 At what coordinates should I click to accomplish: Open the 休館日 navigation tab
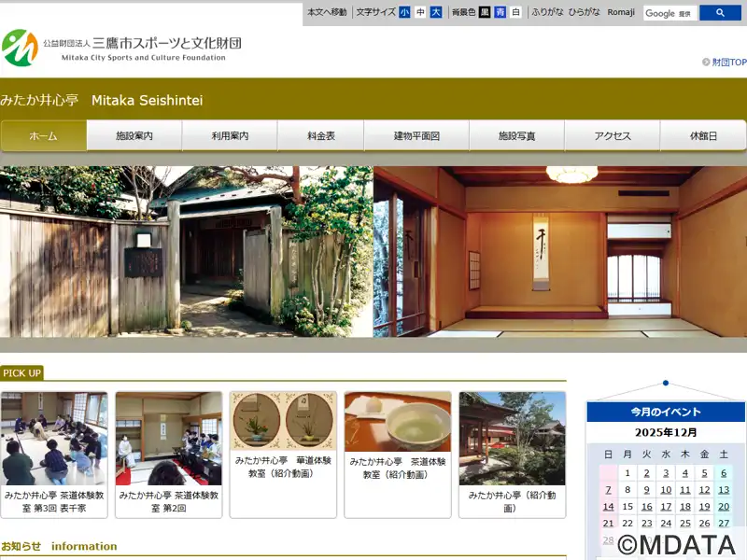704,135
